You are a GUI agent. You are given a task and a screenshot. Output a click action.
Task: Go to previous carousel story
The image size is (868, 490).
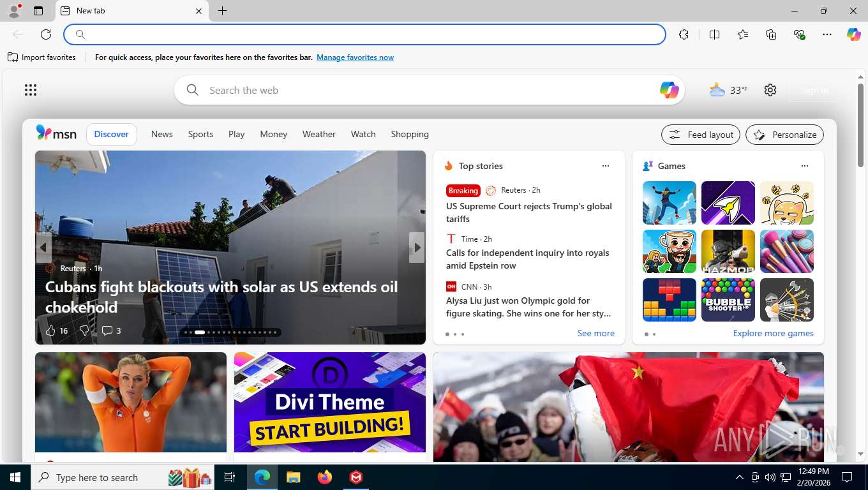point(43,247)
